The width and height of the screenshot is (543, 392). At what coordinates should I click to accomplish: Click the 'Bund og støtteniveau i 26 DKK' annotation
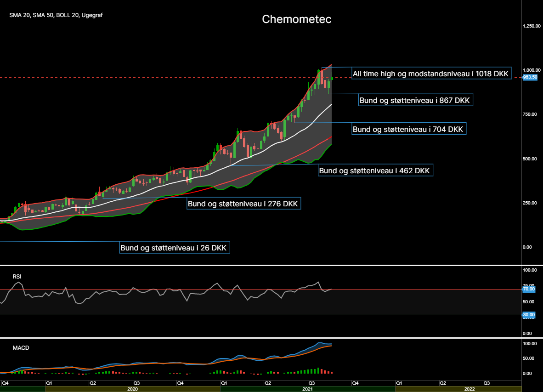175,247
